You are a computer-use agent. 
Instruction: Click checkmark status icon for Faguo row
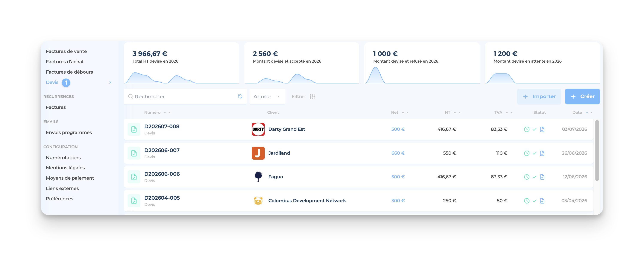534,177
